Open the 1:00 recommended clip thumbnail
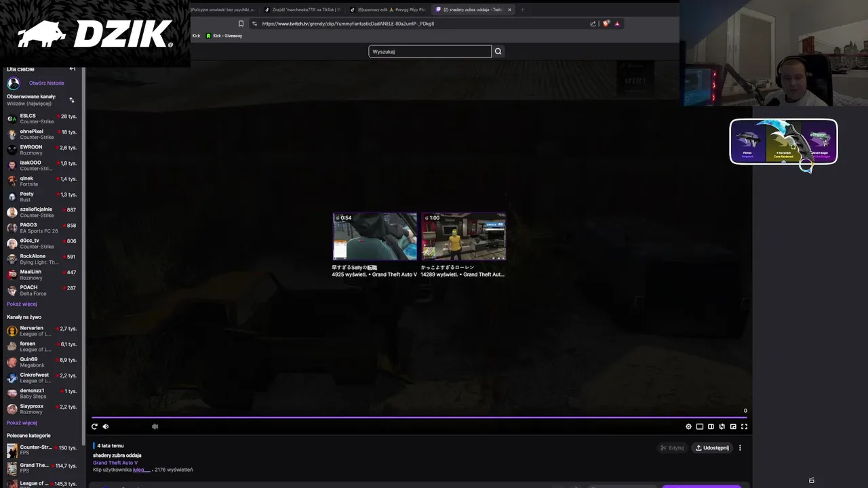 (463, 237)
